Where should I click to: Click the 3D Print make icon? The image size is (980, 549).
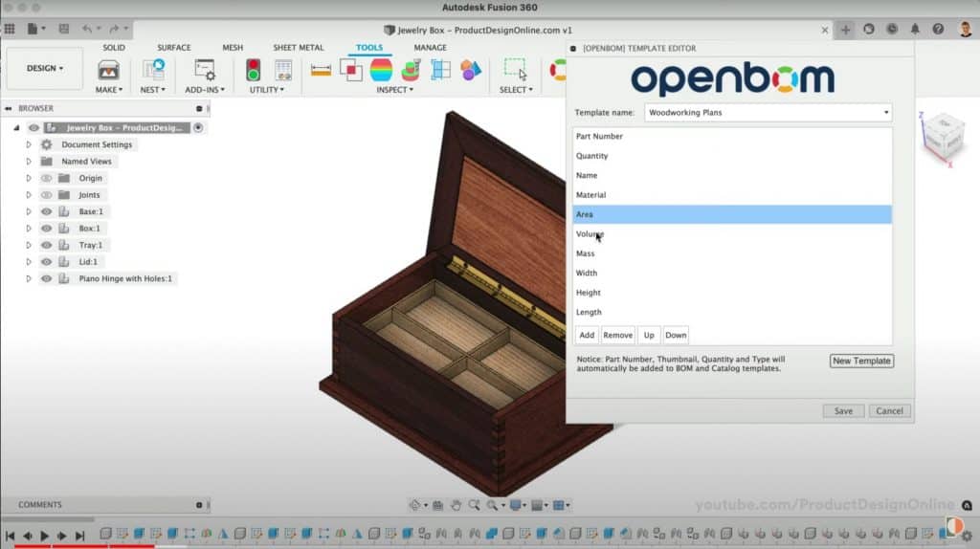[x=108, y=70]
